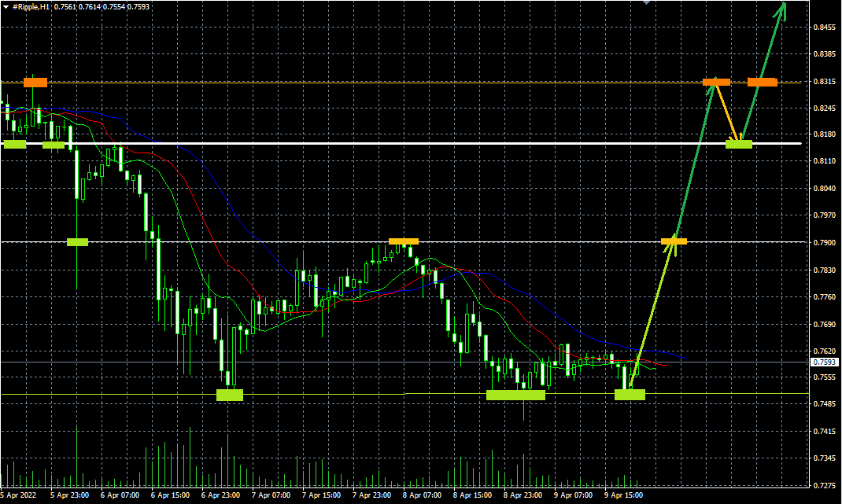Click the 7 Apr 07:00 time label
The width and height of the screenshot is (842, 504).
coord(271,495)
